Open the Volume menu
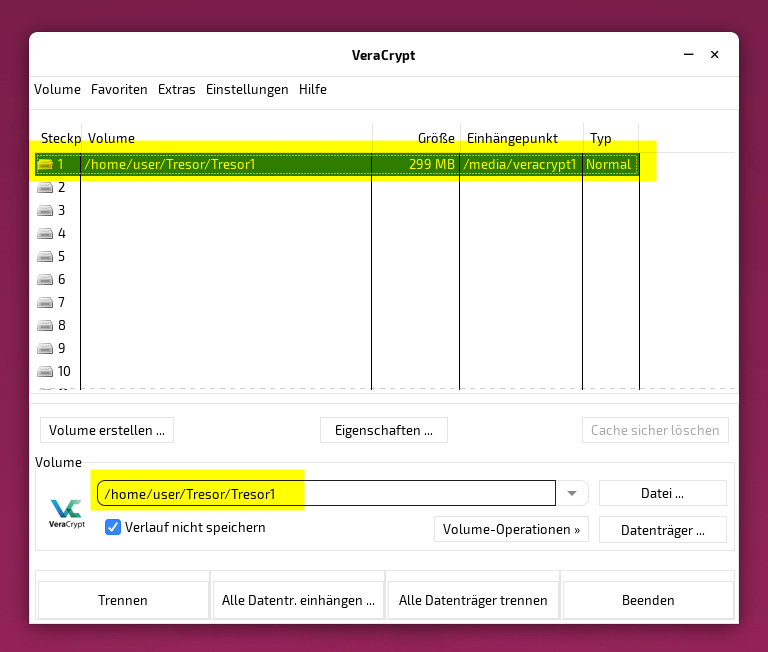This screenshot has height=652, width=768. (x=57, y=89)
